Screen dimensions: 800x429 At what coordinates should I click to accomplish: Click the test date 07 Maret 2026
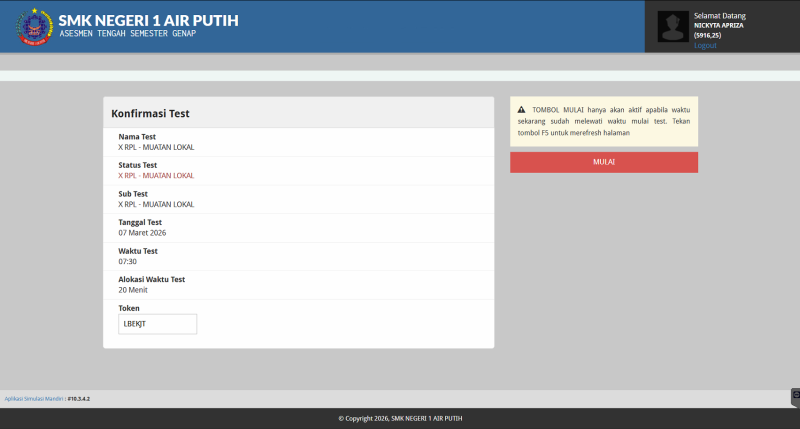(x=142, y=232)
